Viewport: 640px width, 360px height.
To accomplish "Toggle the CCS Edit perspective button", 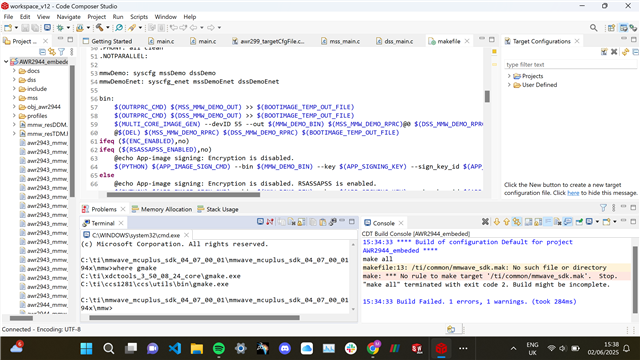I will click(x=623, y=28).
